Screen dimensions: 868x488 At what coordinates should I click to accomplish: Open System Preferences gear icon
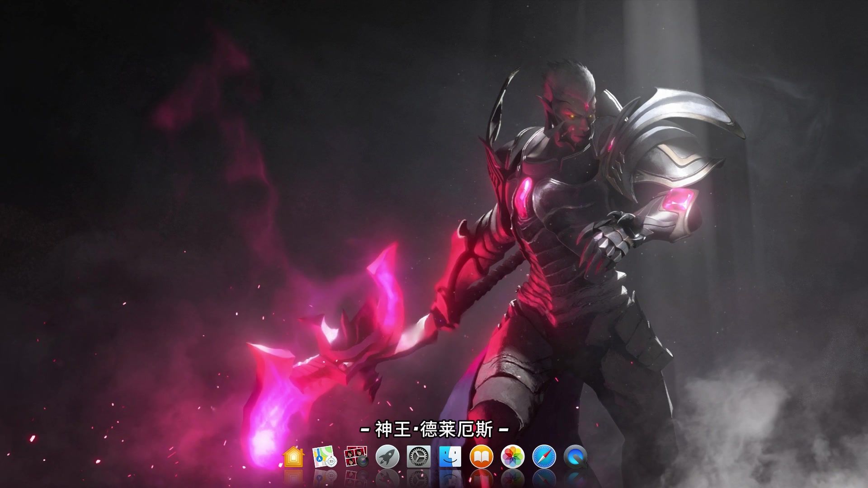coord(419,457)
